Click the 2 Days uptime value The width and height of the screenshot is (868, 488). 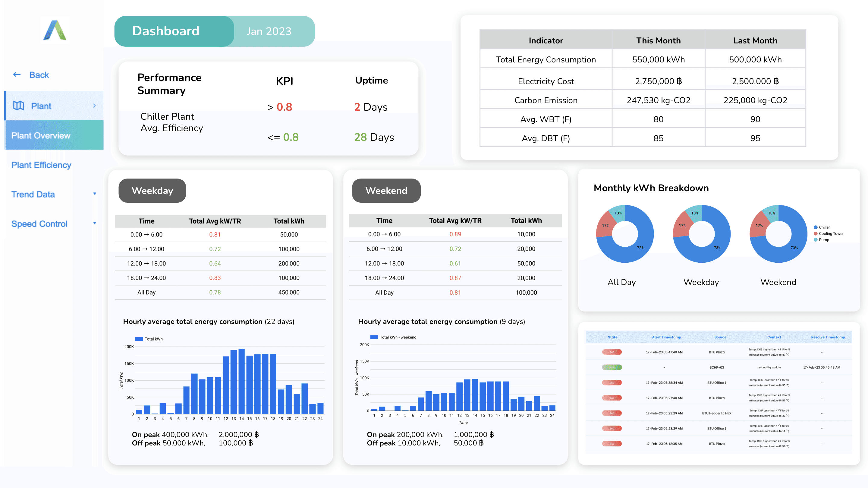click(371, 107)
